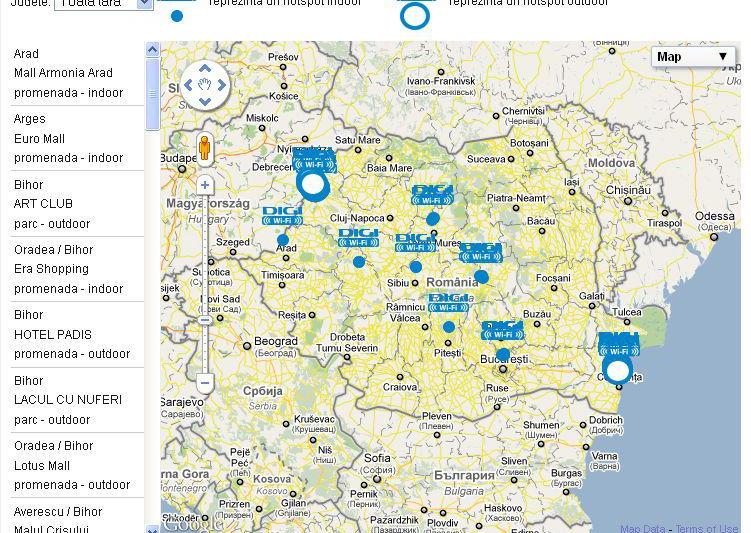Click the pan right arrow on the map control
The image size is (751, 533).
[x=221, y=85]
